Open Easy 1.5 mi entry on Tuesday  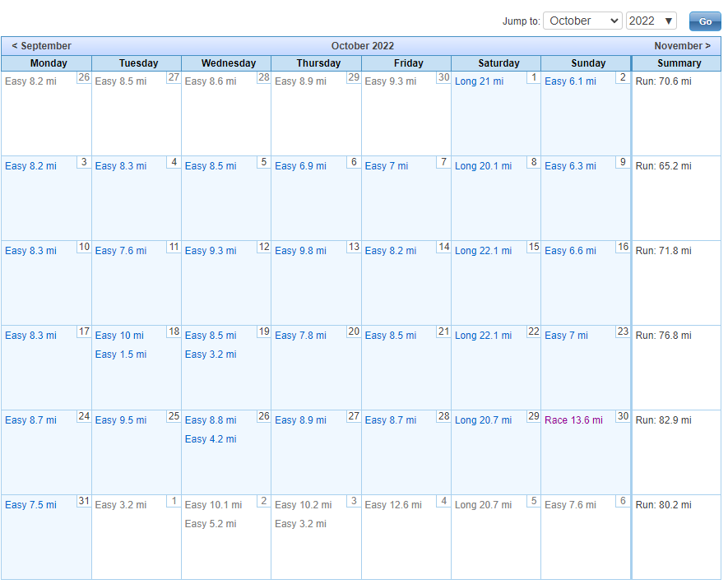[x=120, y=355]
